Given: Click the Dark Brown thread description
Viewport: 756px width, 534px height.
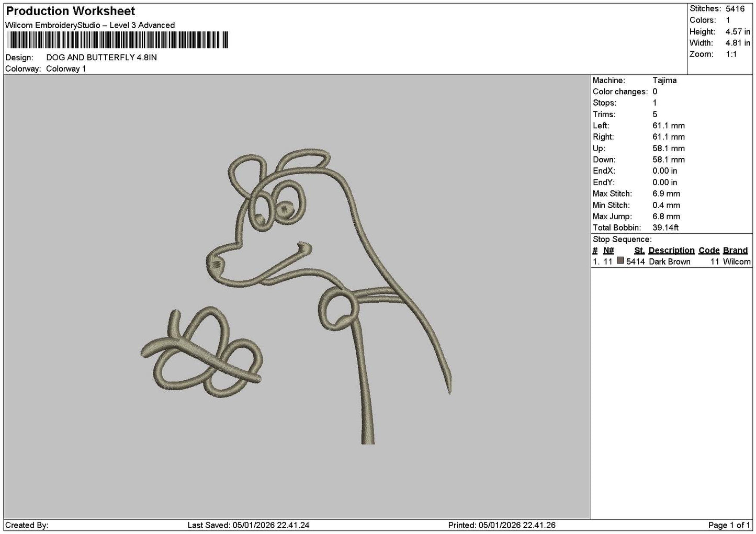Looking at the screenshot, I should pos(669,262).
